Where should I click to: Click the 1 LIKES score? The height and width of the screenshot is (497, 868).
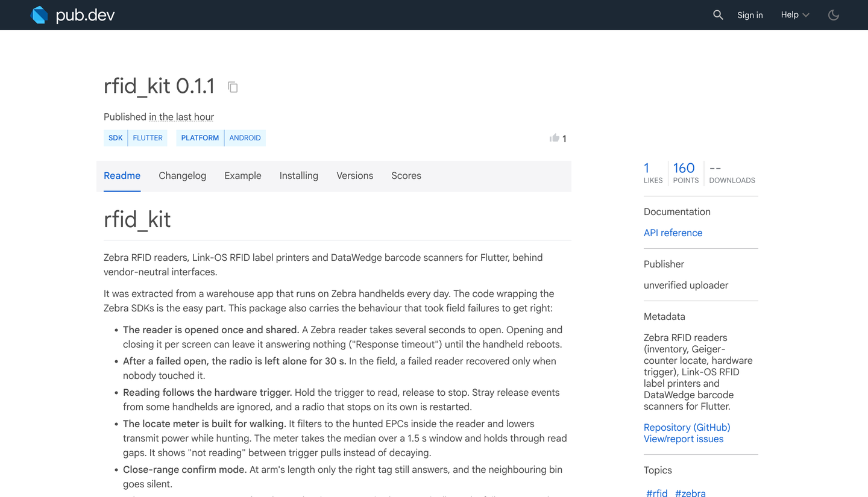point(653,172)
